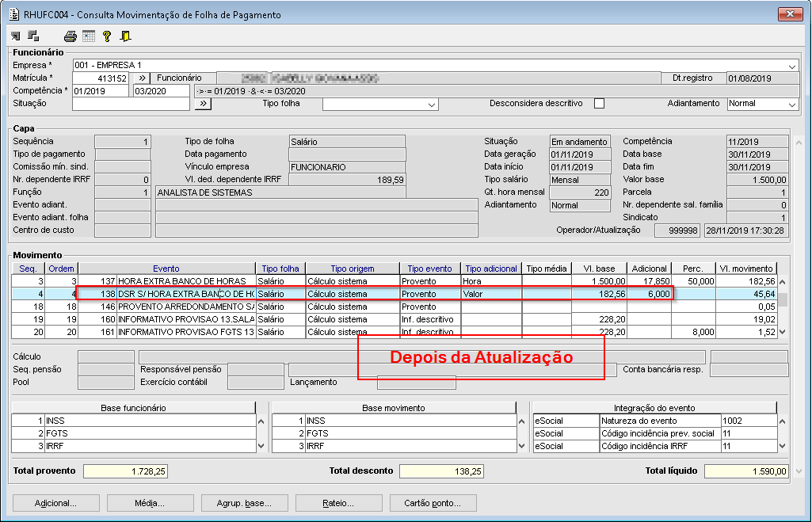Click the arrow shortcut toolbar icon

pos(16,36)
